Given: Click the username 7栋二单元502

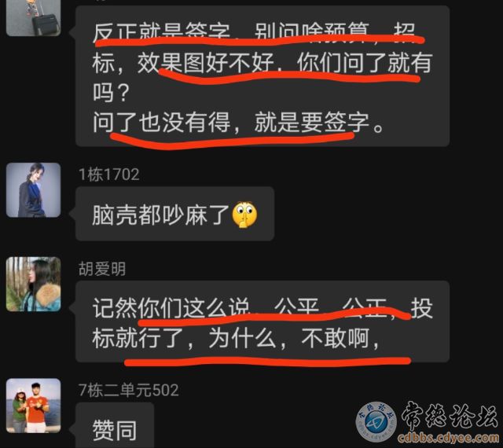Looking at the screenshot, I should 128,391.
